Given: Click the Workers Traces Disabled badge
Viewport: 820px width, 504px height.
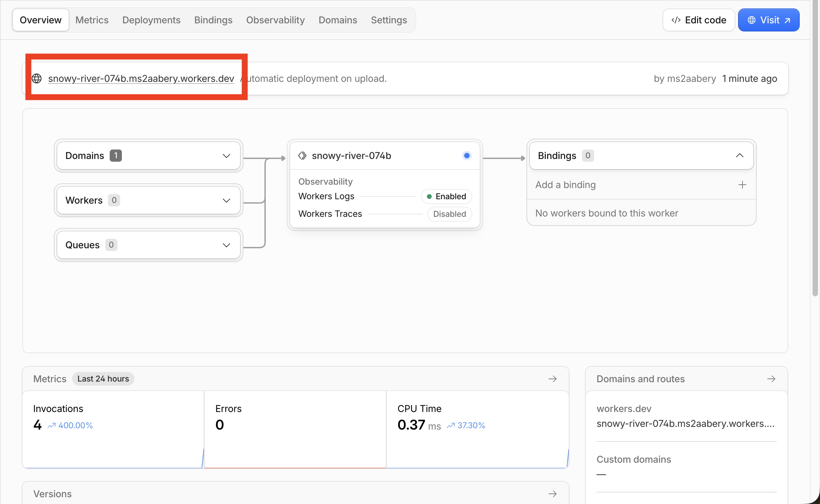Looking at the screenshot, I should coord(450,214).
